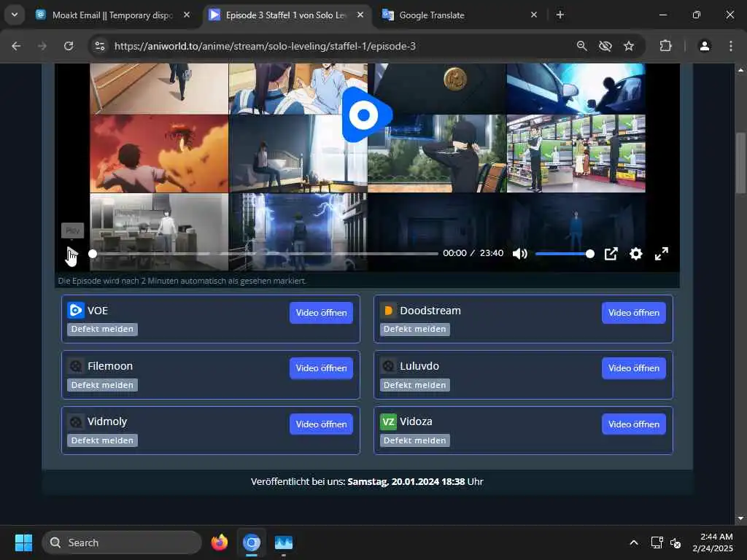Switch to Moakt Email tab
The height and width of the screenshot is (560, 747).
(x=113, y=15)
